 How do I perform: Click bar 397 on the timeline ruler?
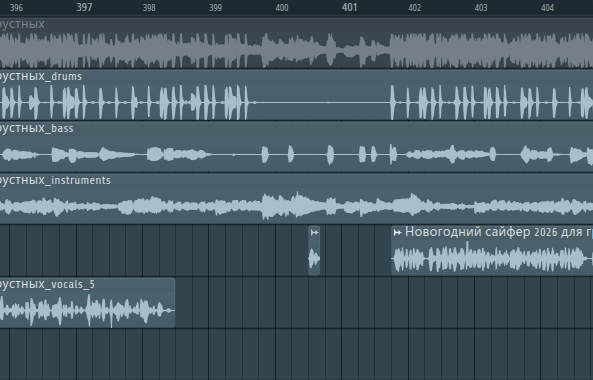coord(84,7)
